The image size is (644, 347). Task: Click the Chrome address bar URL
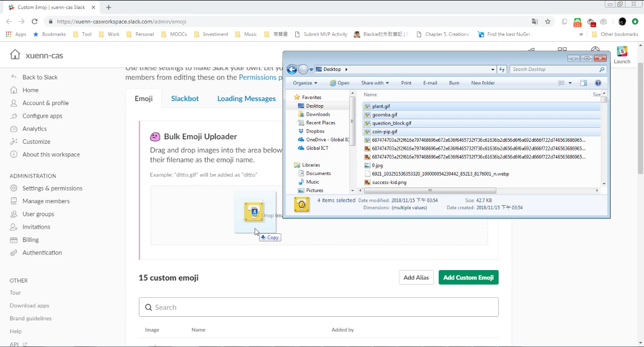click(x=122, y=22)
